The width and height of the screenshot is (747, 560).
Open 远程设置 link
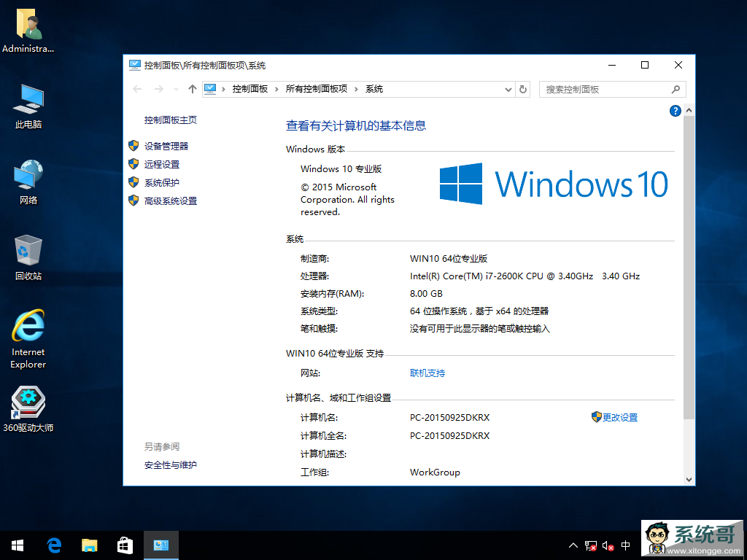pyautogui.click(x=162, y=164)
